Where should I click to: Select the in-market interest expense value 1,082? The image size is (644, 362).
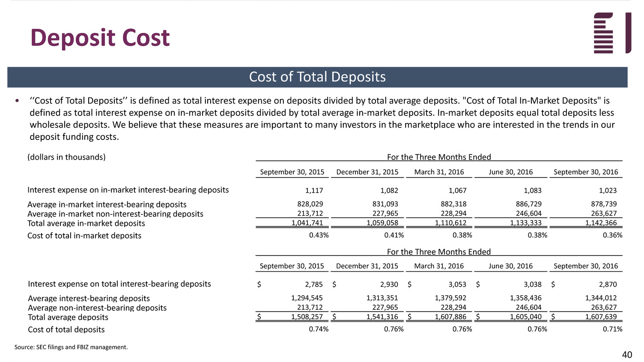click(389, 190)
